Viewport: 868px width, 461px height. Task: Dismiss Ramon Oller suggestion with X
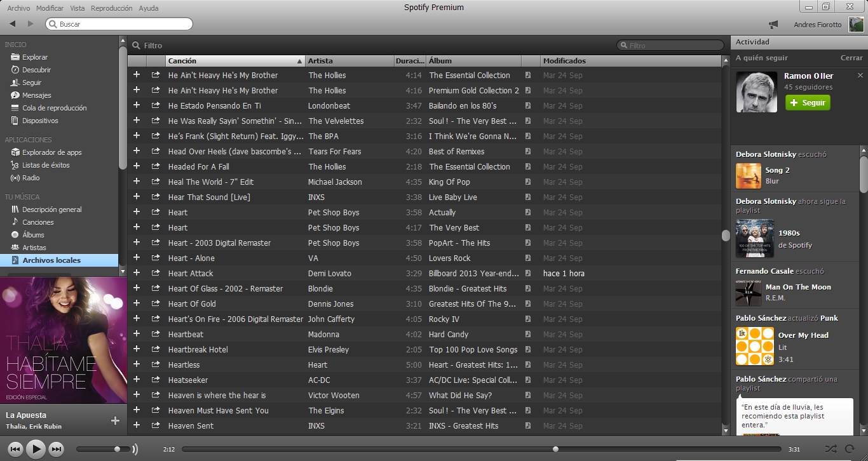coord(860,75)
